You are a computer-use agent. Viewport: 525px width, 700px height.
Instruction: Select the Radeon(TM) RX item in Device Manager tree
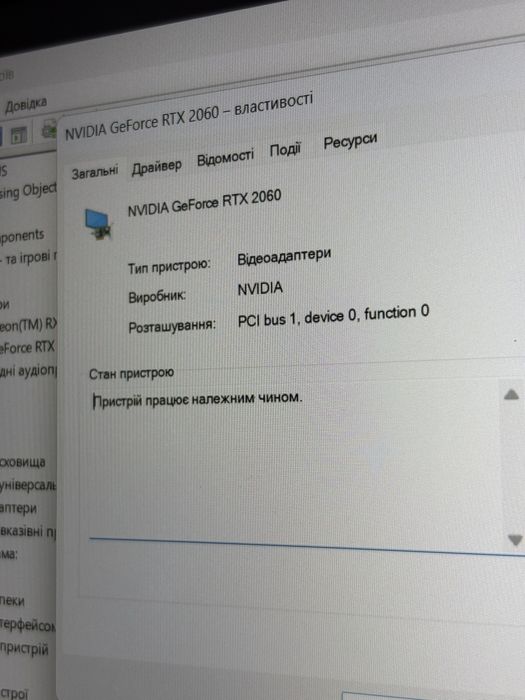pos(28,325)
